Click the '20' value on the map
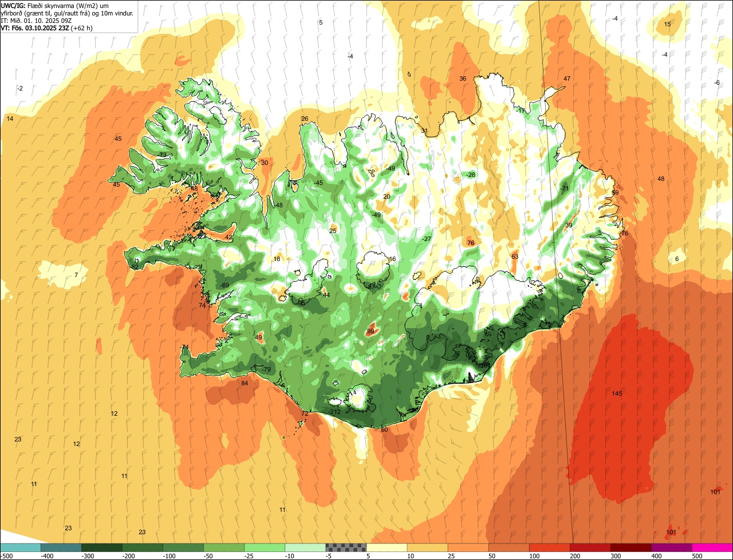Viewport: 733px width, 560px height. 387,196
